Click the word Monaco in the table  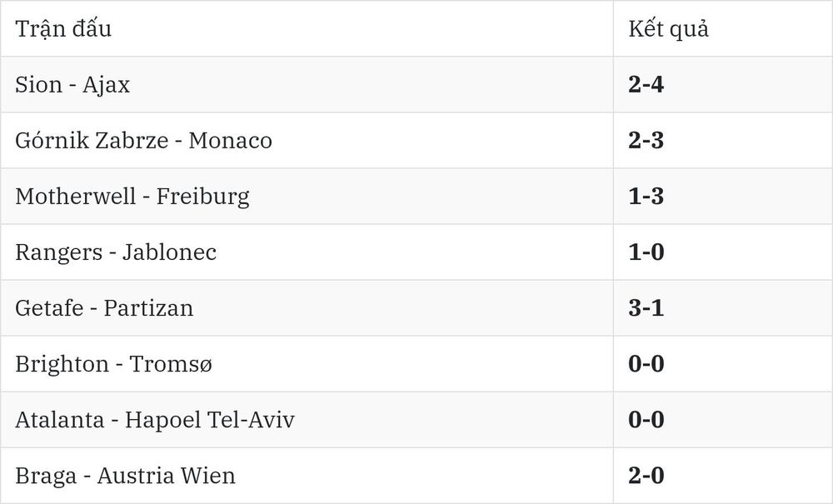[231, 141]
